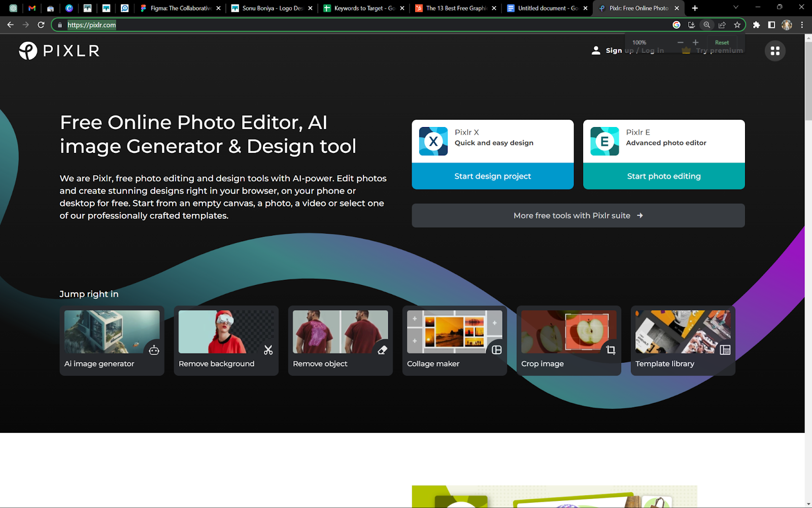
Task: Open the Template library card
Action: (683, 341)
